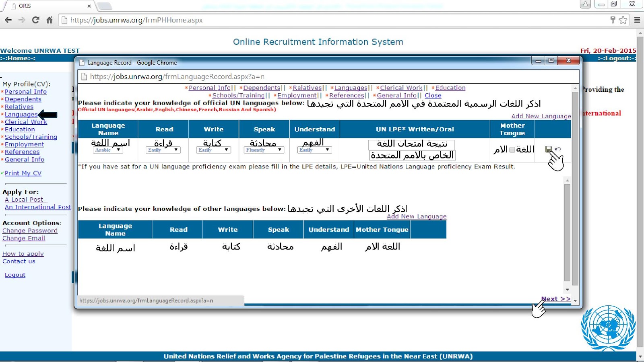Screen dimensions: 644x362
Task: Click the Close link in the popup navigation
Action: click(433, 95)
